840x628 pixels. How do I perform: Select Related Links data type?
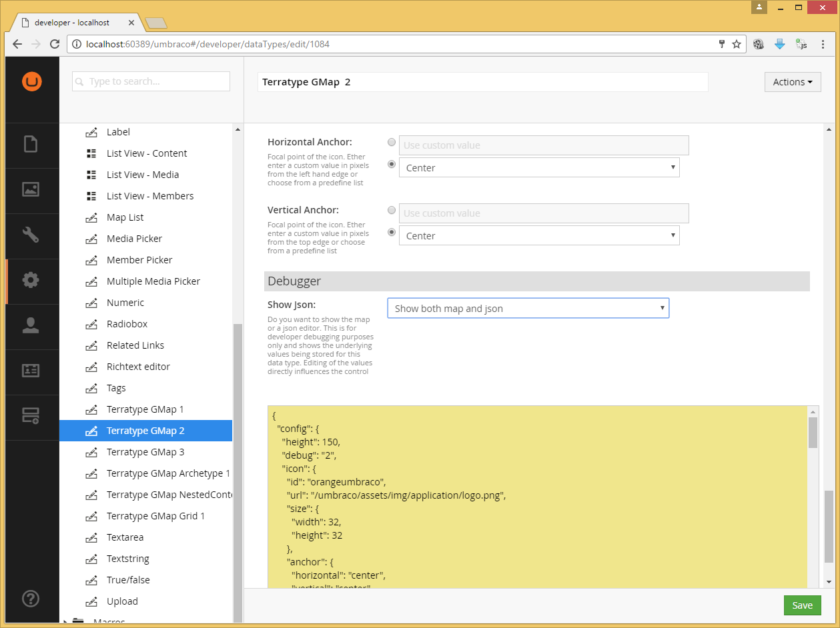[x=135, y=345]
